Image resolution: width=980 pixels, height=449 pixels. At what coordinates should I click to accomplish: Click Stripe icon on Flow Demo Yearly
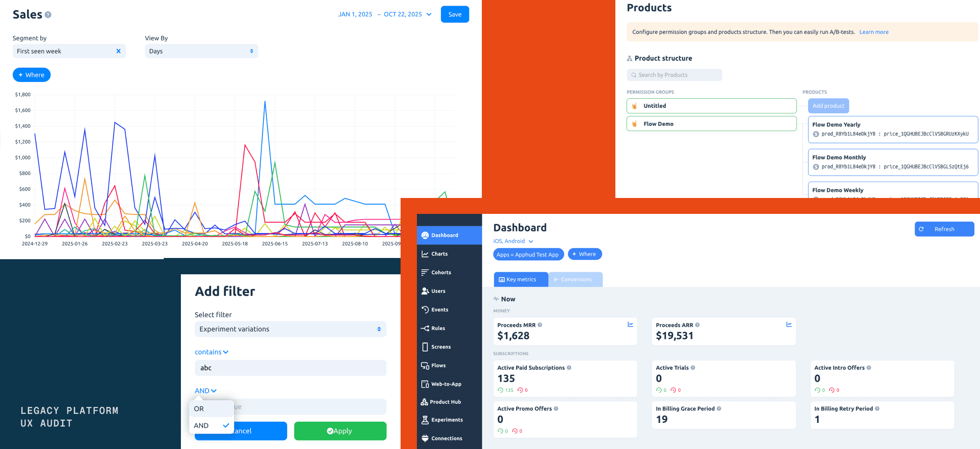point(816,134)
